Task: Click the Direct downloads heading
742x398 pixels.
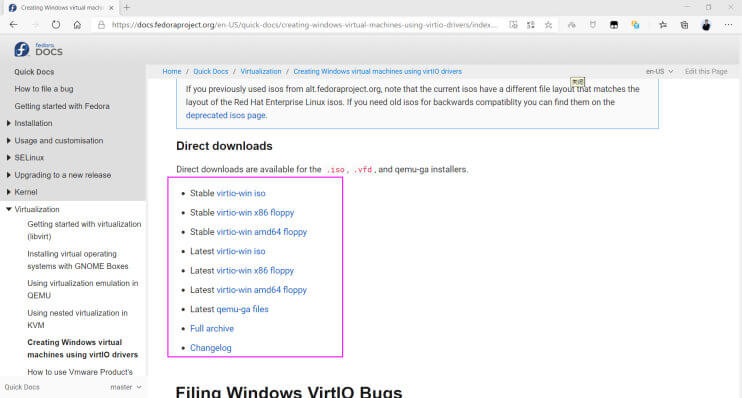Action: point(224,146)
